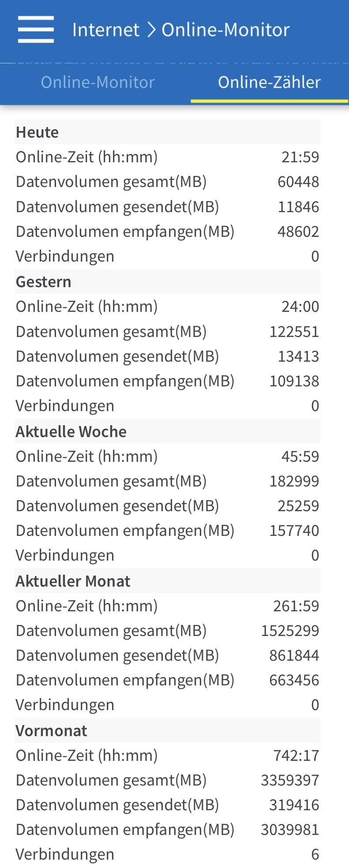Tap the Vormonat Verbindungen count 6
The image size is (349, 868).
point(315,854)
